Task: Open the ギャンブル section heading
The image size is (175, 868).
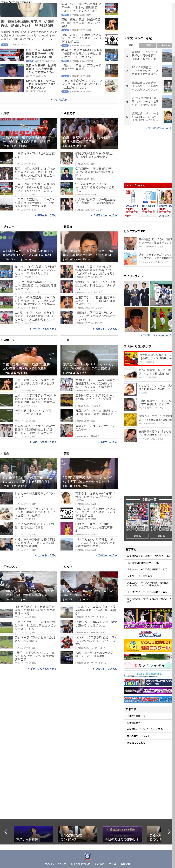Action: click(10, 566)
